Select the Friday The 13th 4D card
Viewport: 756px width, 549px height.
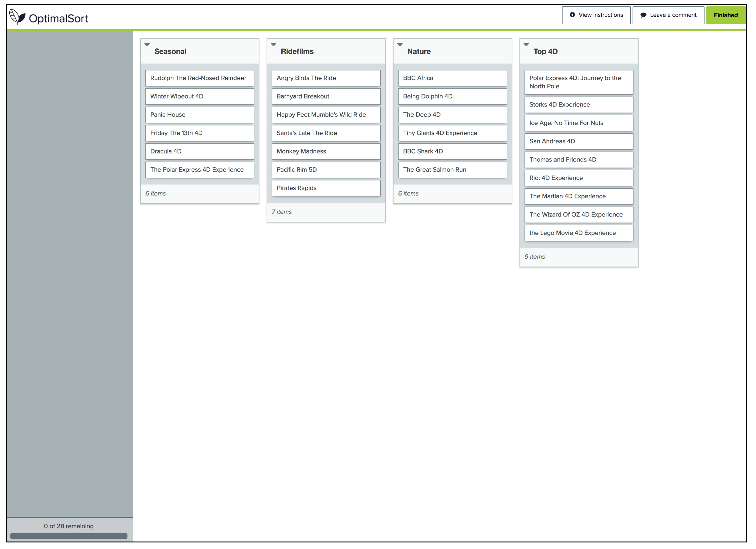tap(200, 133)
